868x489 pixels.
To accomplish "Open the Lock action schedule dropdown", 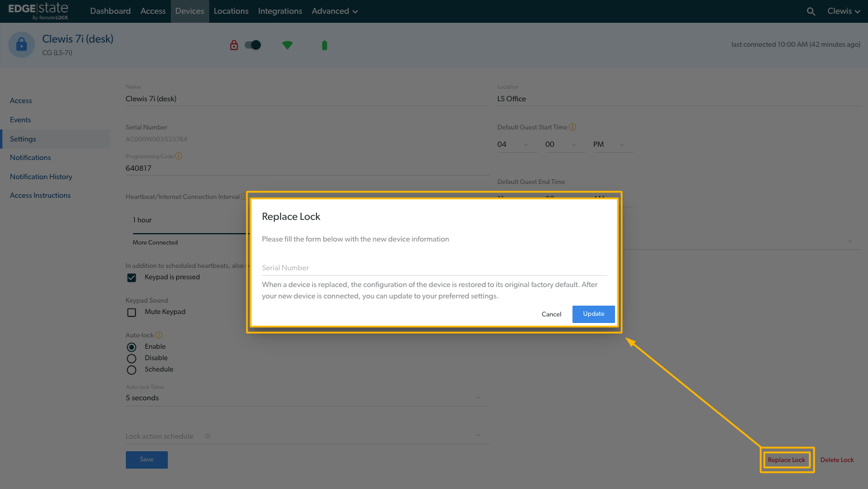I will point(307,436).
